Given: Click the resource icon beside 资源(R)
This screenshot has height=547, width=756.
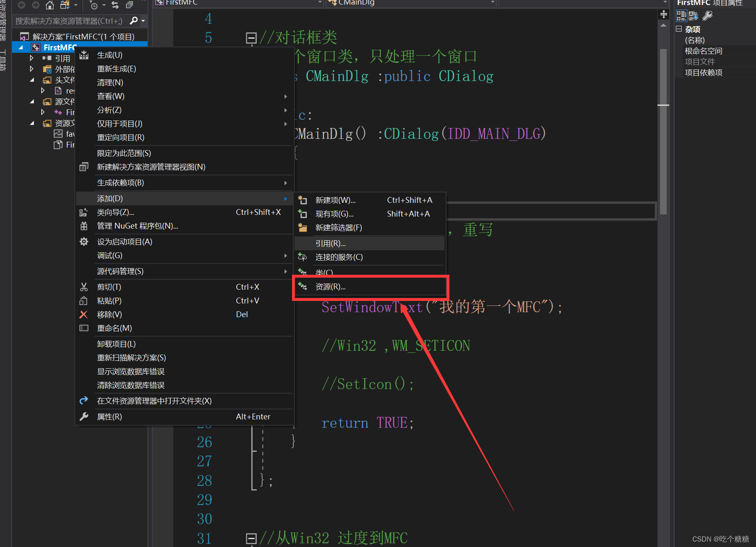Looking at the screenshot, I should [x=302, y=286].
